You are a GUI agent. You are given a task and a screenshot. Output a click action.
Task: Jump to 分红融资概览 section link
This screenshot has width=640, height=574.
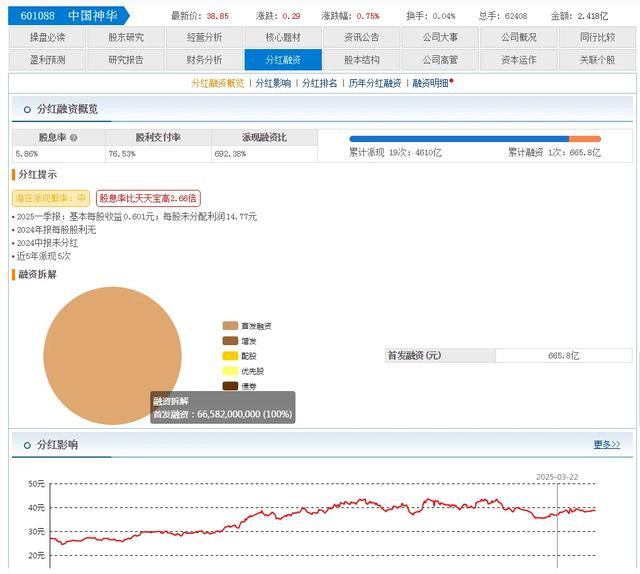click(x=218, y=83)
